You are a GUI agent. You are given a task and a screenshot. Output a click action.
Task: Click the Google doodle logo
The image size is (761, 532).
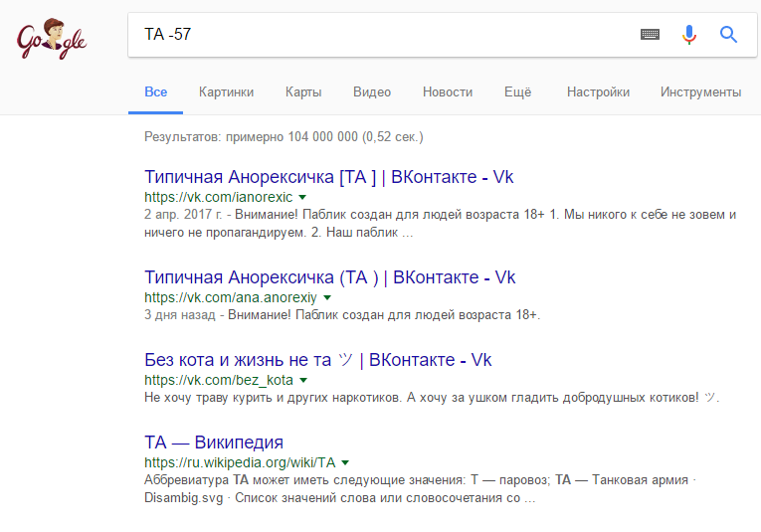pos(52,39)
